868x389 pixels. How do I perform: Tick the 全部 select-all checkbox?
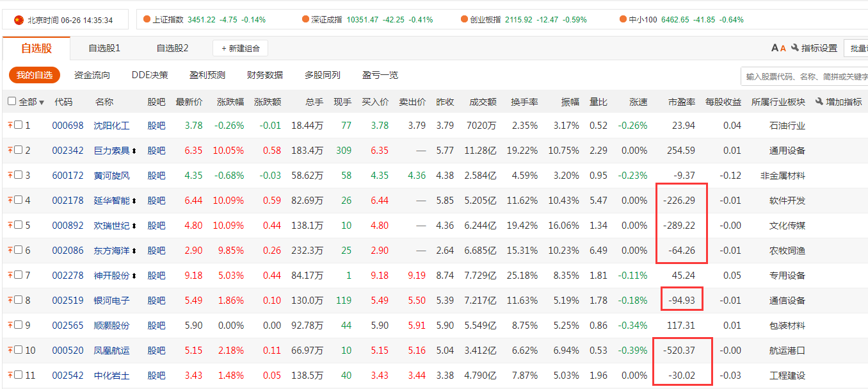click(x=12, y=101)
